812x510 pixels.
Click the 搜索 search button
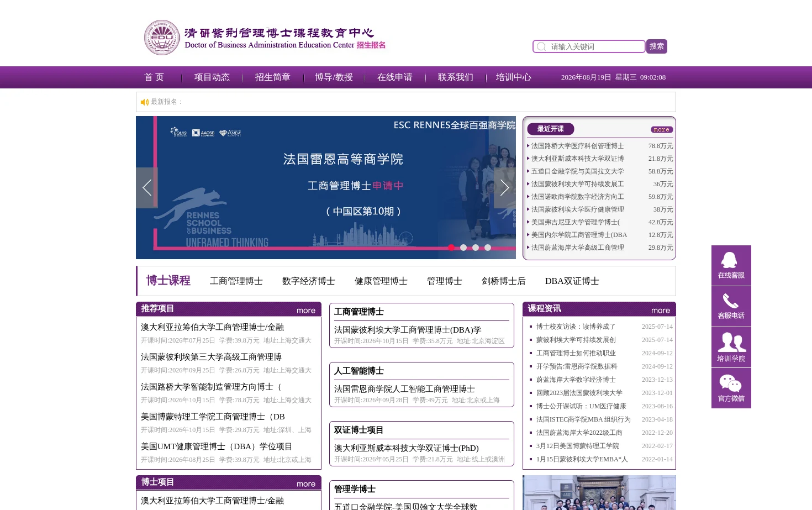click(657, 46)
